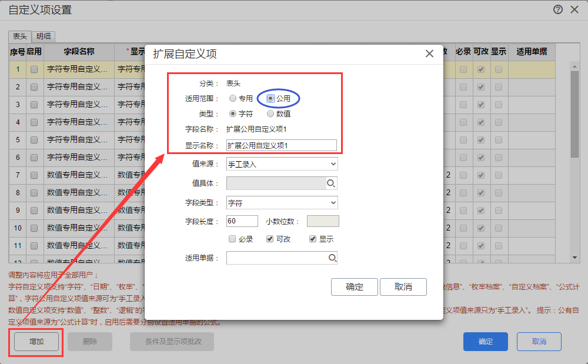This screenshot has width=588, height=364.
Task: Click dialog 确定 button
Action: [x=354, y=287]
